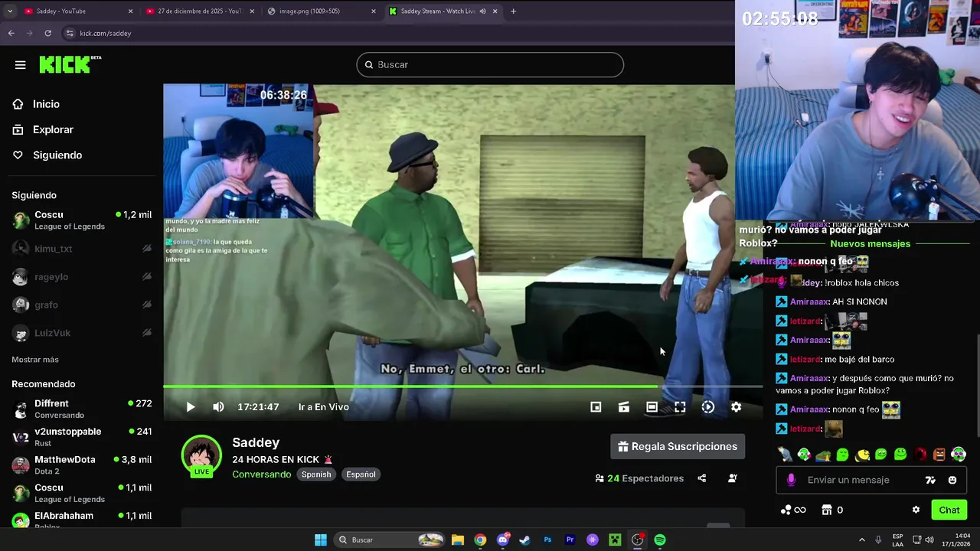Open the playback speed control icon
Screen dimensions: 980x551
708,407
